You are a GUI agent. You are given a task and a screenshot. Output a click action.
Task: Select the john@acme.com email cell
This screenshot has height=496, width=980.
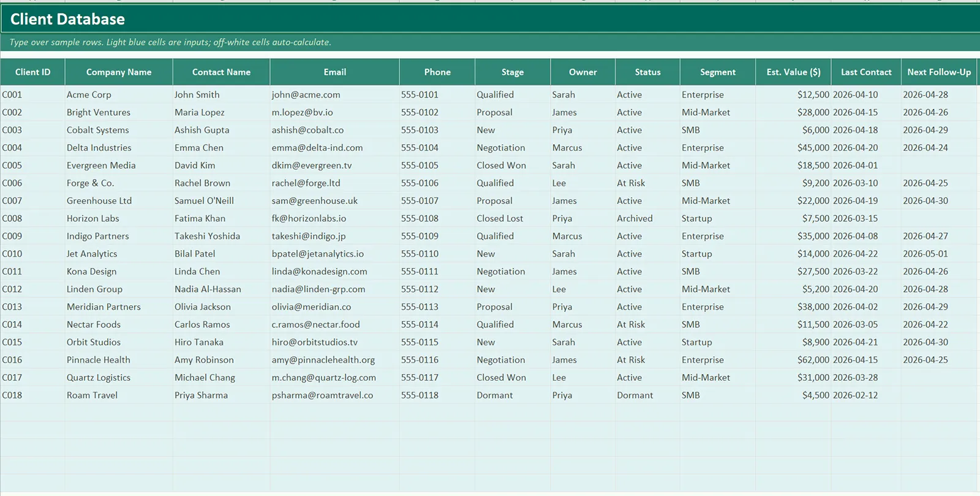(x=334, y=94)
